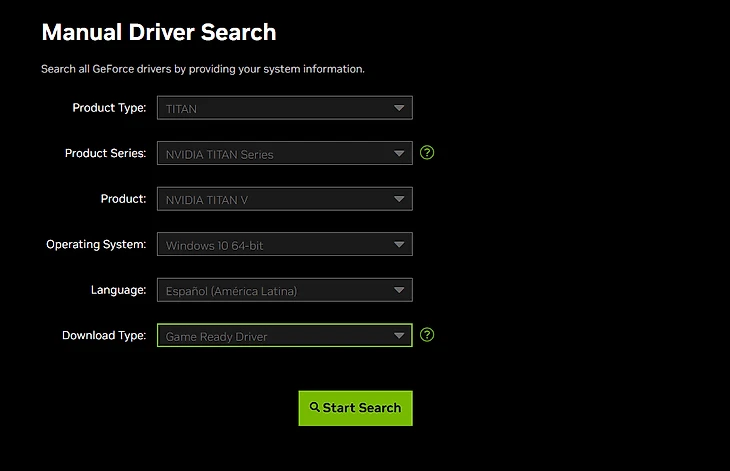
Task: Open the Download Type dropdown
Action: (x=284, y=335)
